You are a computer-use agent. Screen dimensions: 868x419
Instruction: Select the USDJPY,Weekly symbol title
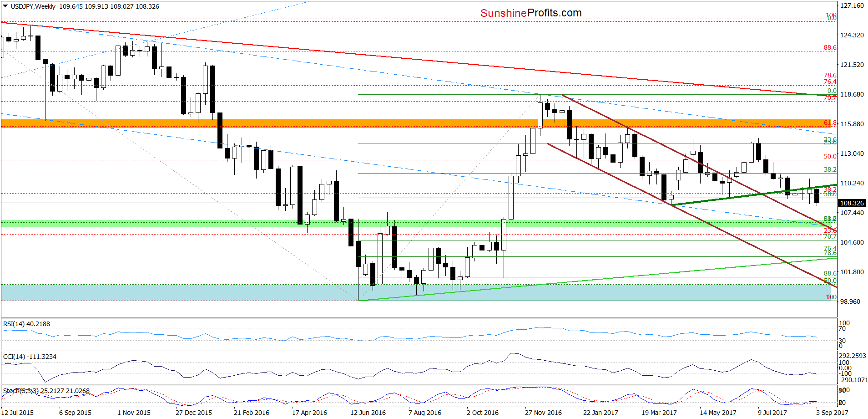coord(33,6)
